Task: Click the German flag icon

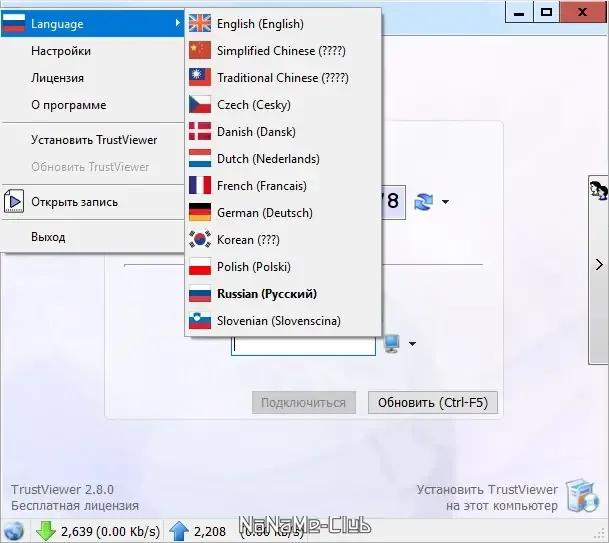Action: [x=200, y=212]
